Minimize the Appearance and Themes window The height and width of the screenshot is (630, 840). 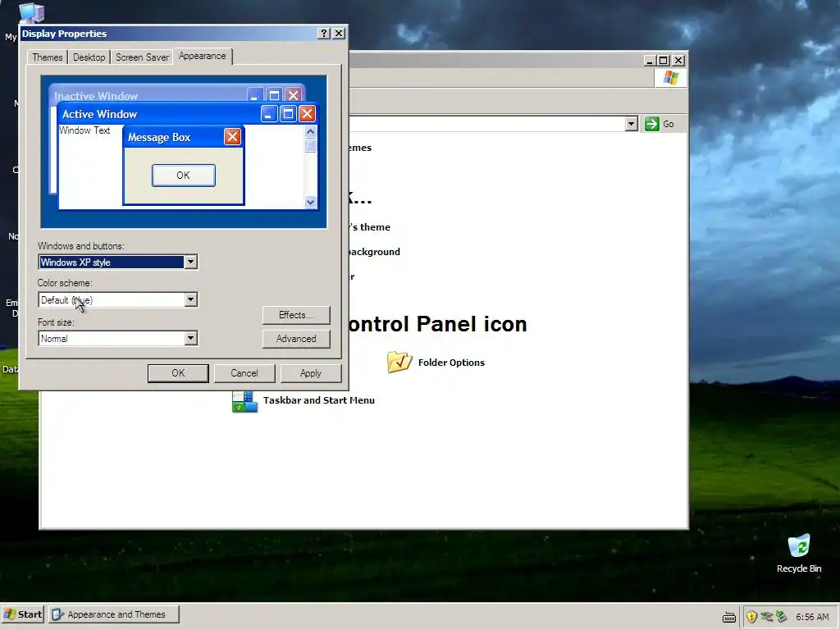pyautogui.click(x=650, y=61)
